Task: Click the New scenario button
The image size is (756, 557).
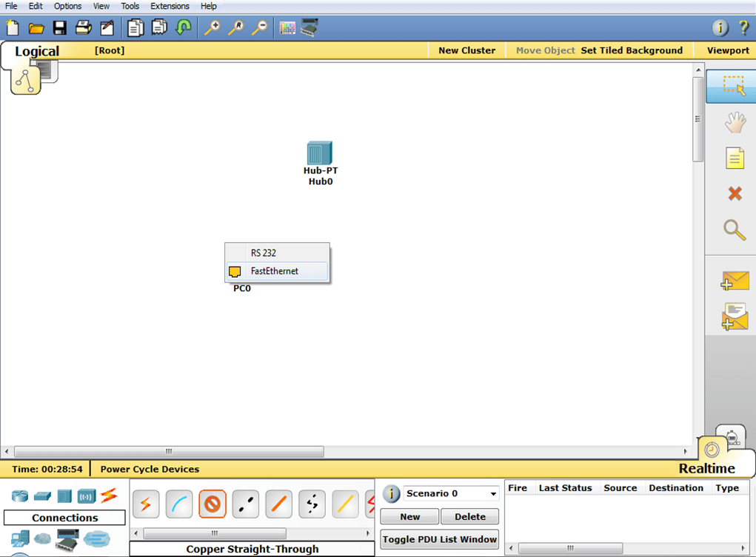Action: pos(409,517)
